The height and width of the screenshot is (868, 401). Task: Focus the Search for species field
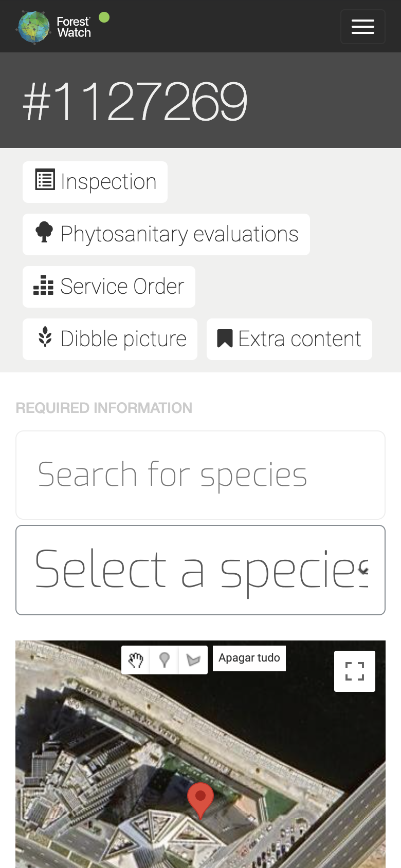200,475
